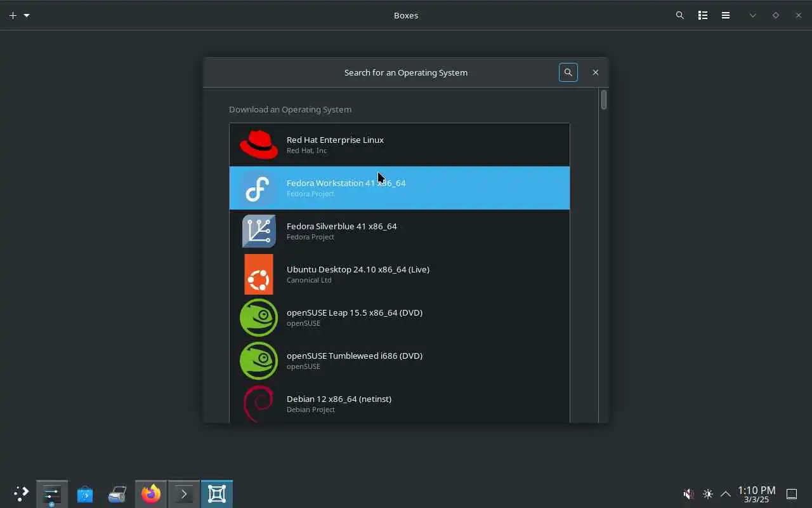Select Debian 12 x86_64 (netinst)
This screenshot has width=812, height=508.
pos(400,403)
